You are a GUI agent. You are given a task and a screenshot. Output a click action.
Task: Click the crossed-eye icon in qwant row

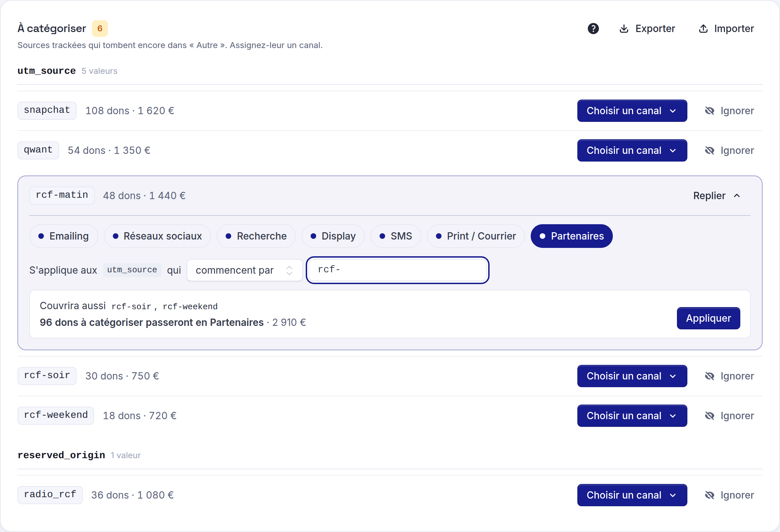tap(709, 150)
